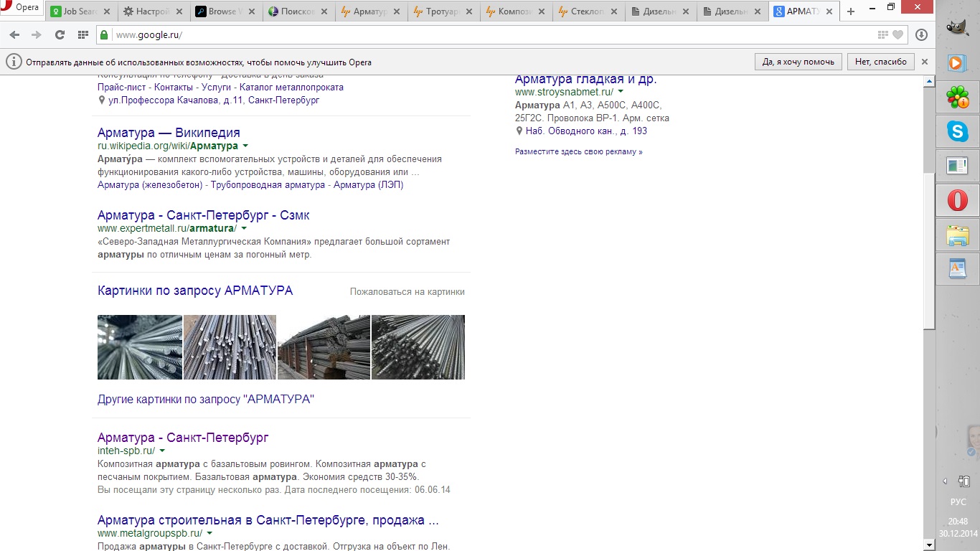980x551 pixels.
Task: Click 'Разместите здесь свою рекламу' link
Action: click(579, 152)
